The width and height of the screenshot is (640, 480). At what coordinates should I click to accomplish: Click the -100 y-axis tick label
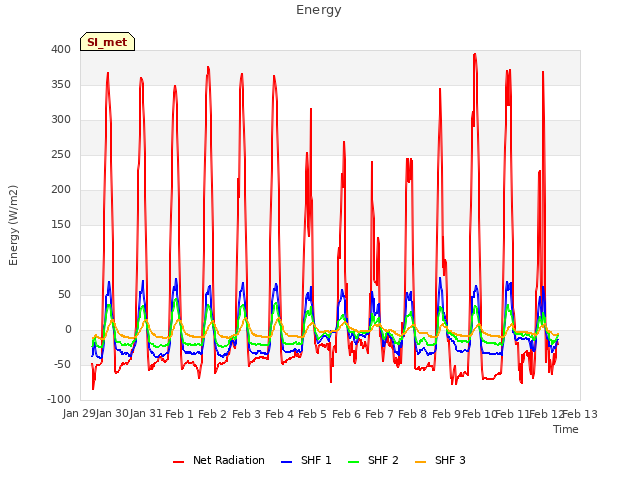point(59,400)
